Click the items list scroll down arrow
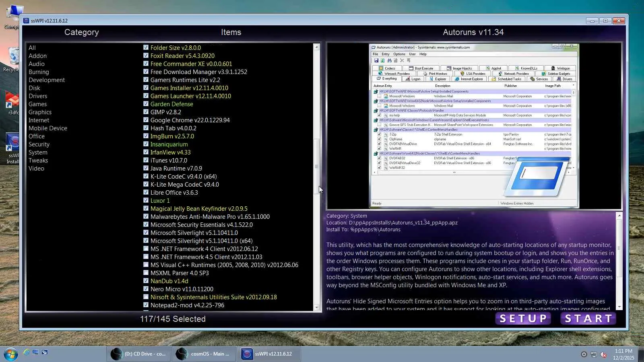The width and height of the screenshot is (644, 362). pos(316,308)
